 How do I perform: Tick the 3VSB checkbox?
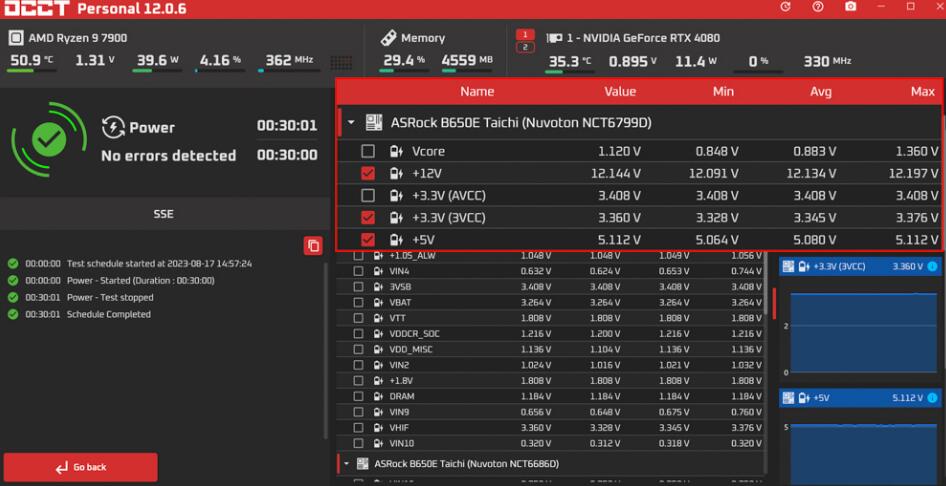[x=358, y=286]
